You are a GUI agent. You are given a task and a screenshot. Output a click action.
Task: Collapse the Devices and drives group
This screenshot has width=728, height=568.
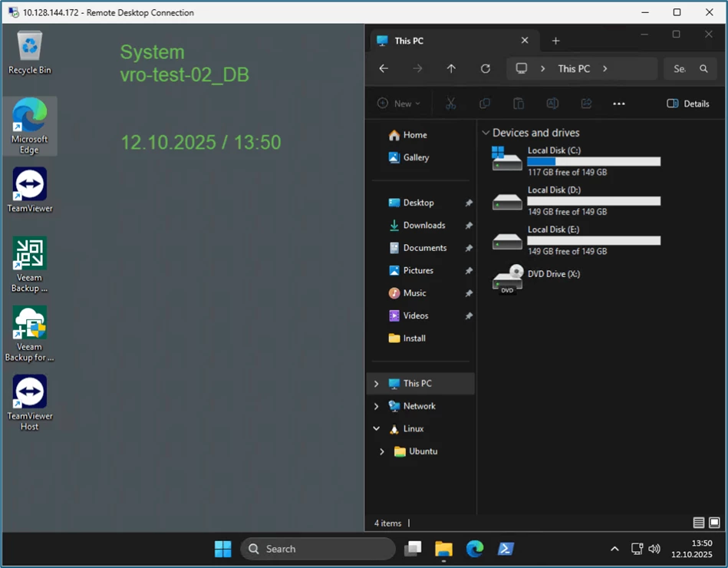[x=486, y=133]
